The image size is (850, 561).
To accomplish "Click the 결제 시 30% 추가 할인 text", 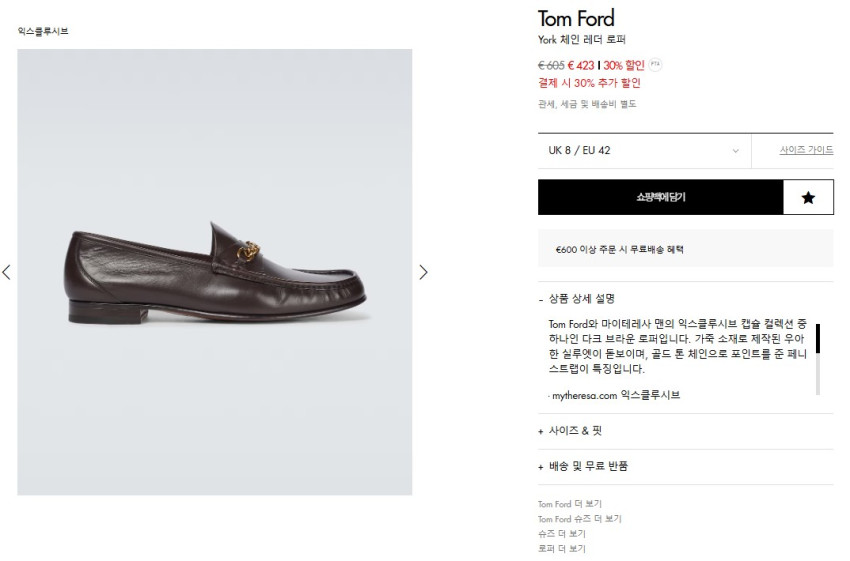I will (589, 83).
